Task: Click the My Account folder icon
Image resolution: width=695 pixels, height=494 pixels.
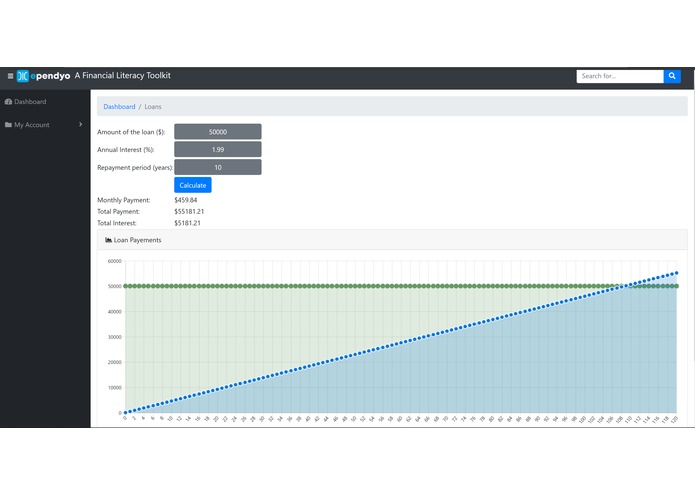Action: coord(8,125)
